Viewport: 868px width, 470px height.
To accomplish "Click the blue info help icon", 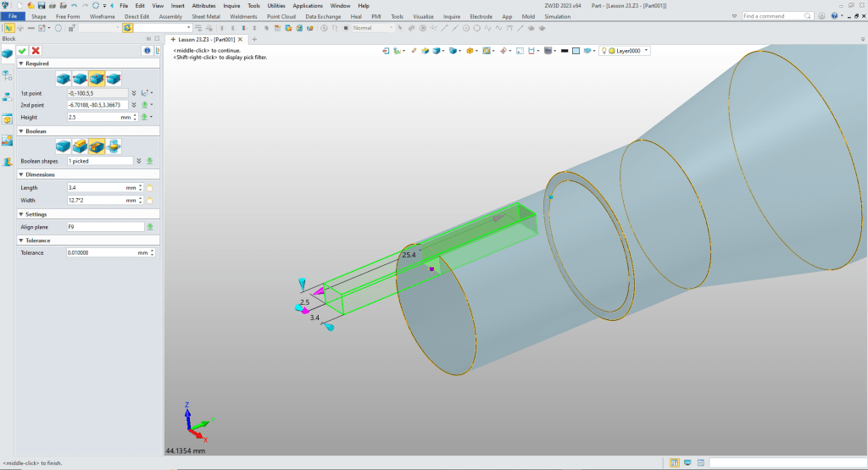I will 147,51.
